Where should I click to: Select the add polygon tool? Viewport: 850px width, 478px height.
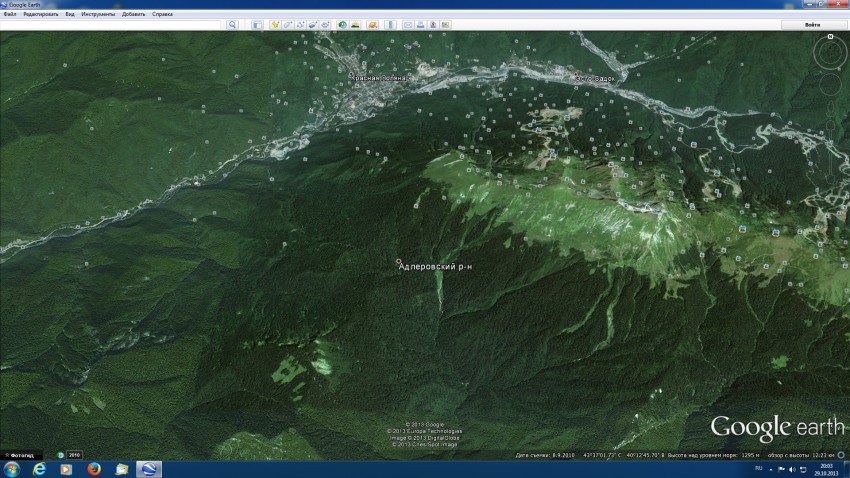pos(287,24)
